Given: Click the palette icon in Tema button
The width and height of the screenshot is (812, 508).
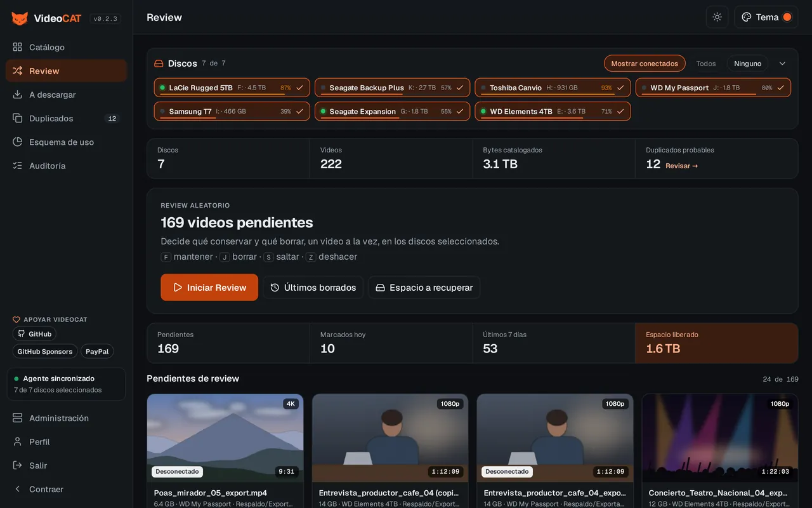Looking at the screenshot, I should click(747, 17).
